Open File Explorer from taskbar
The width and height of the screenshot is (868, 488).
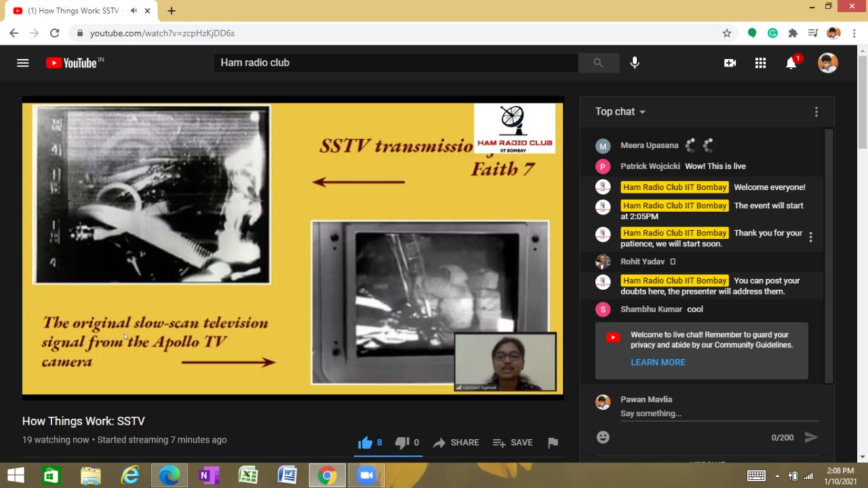pyautogui.click(x=91, y=475)
